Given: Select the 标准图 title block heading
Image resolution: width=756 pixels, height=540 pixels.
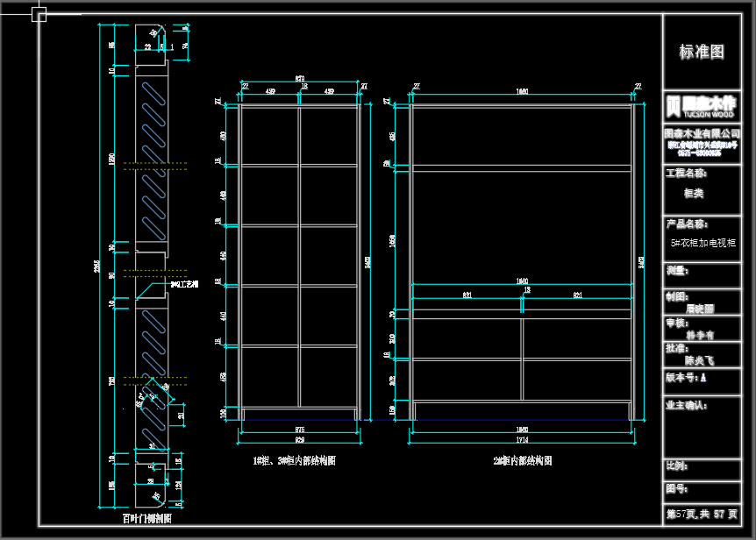Looking at the screenshot, I should (x=702, y=53).
